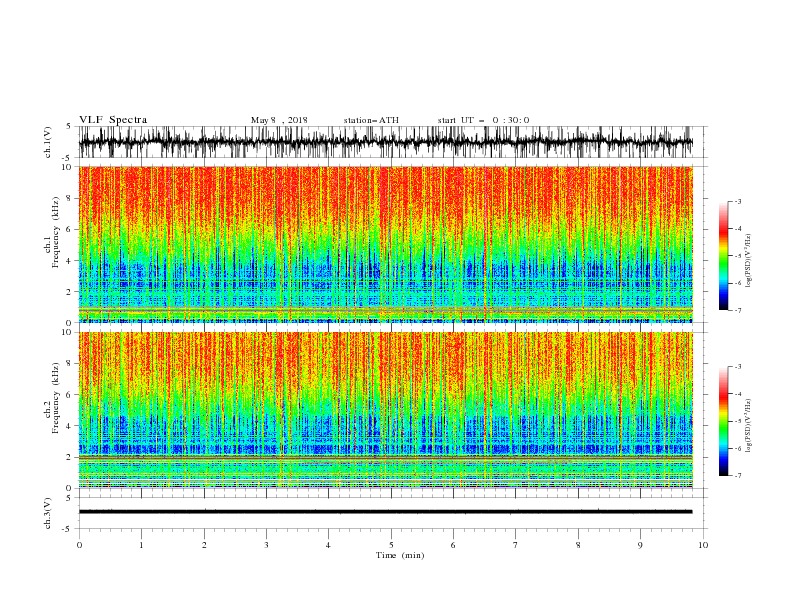Viewport: 792px width, 612px height.
Task: Click the time axis tick label '5'
Action: 391,545
